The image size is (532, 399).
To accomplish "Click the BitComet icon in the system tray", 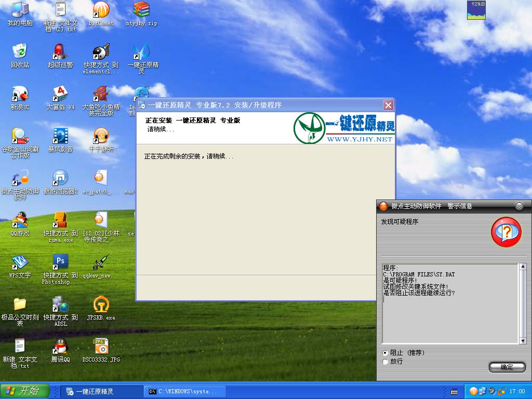I will 474,391.
